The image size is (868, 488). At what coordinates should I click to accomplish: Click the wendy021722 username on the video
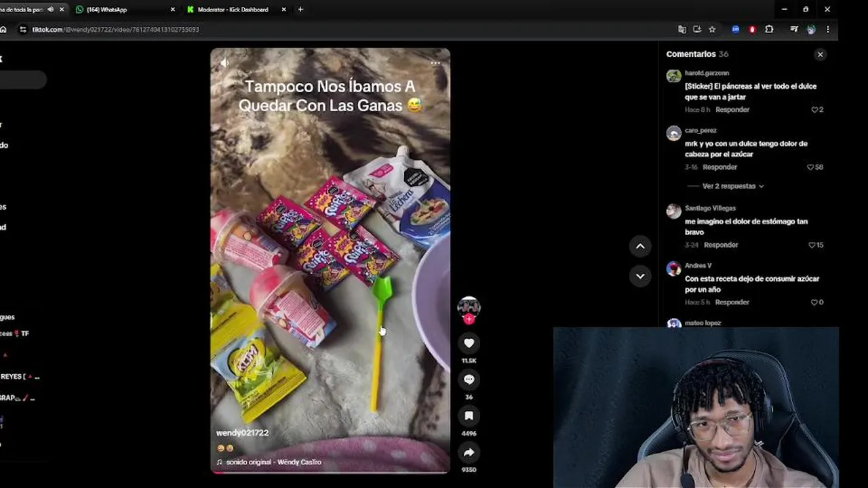[x=242, y=433]
